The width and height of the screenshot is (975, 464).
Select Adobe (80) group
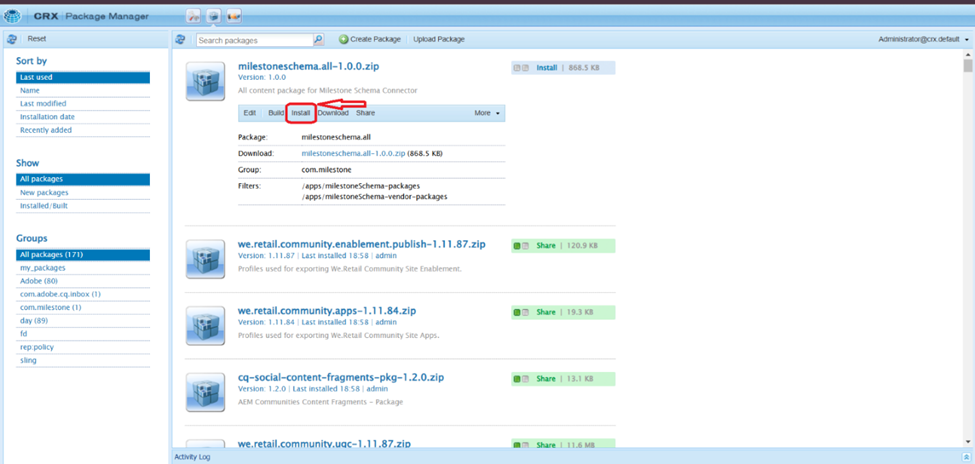pyautogui.click(x=83, y=281)
